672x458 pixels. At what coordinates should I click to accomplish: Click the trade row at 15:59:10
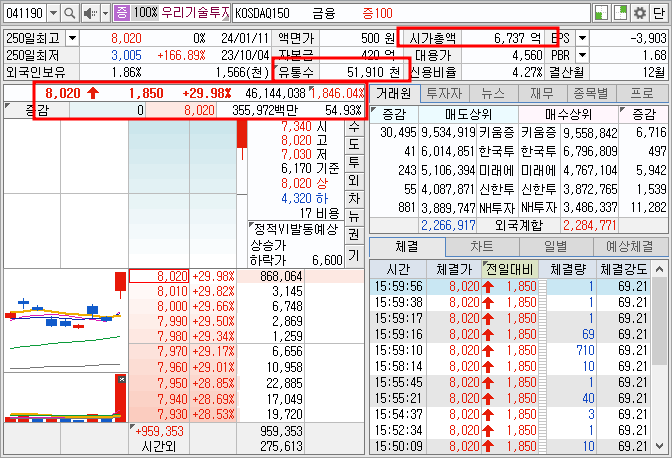coord(509,350)
